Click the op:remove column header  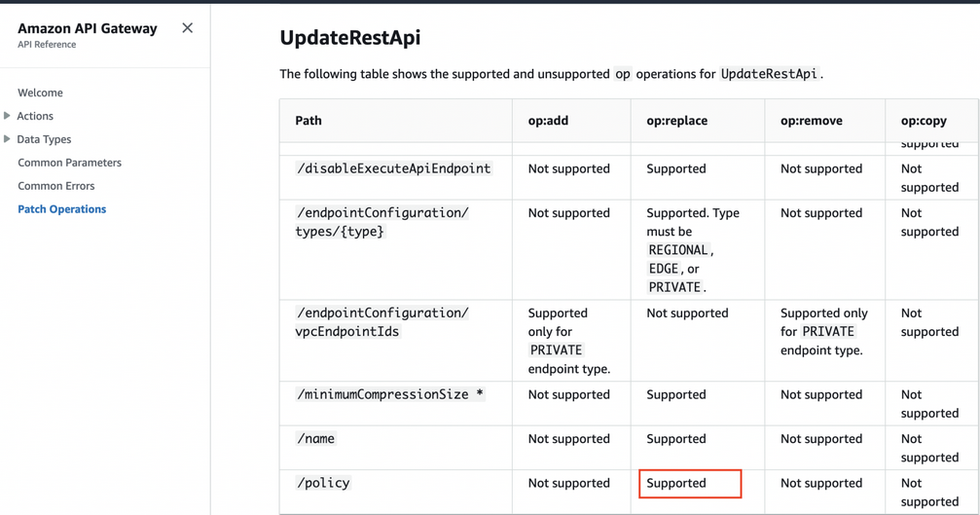click(x=812, y=121)
